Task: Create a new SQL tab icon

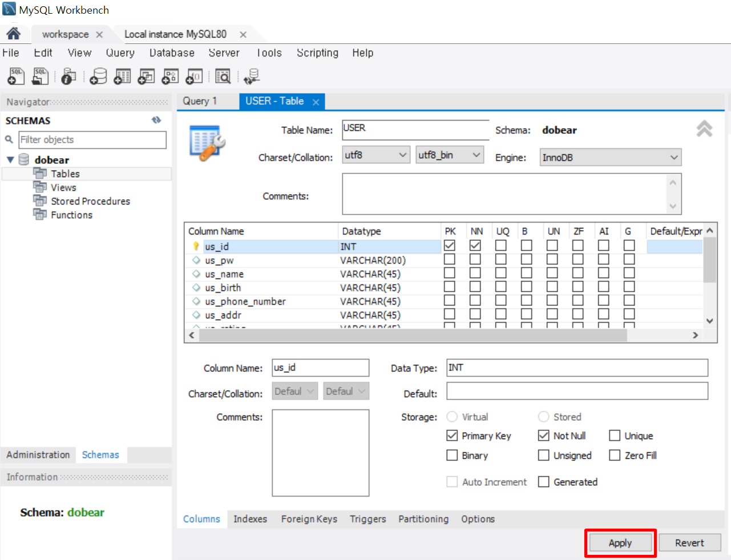Action: [16, 76]
